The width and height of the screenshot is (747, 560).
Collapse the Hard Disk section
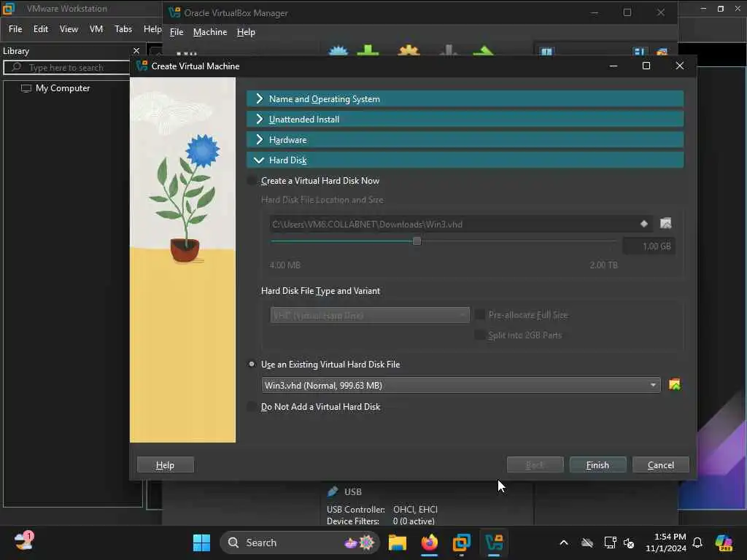[465, 160]
